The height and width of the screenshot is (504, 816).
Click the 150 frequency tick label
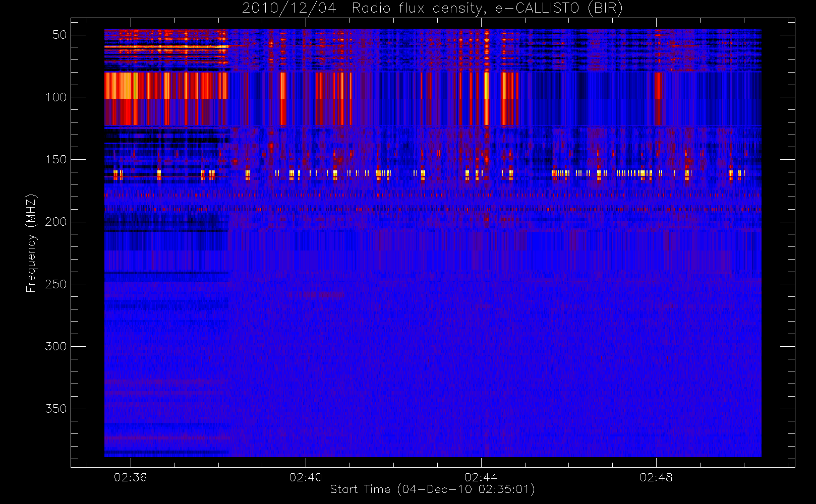[x=56, y=160]
